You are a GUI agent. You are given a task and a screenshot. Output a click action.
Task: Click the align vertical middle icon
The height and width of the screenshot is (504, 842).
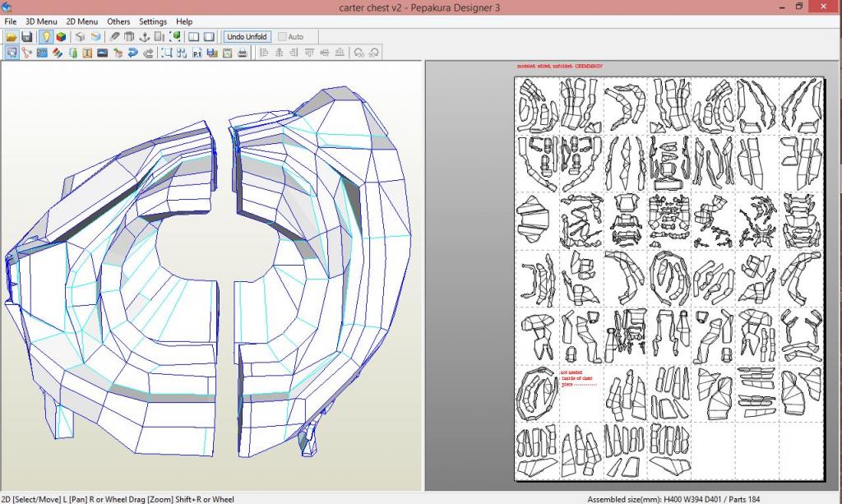pyautogui.click(x=324, y=53)
